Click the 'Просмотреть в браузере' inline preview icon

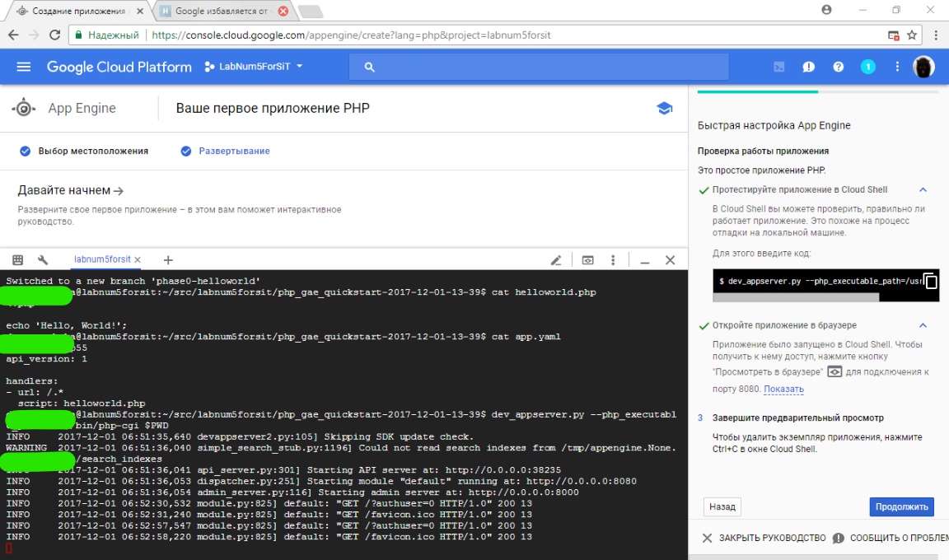pos(834,371)
